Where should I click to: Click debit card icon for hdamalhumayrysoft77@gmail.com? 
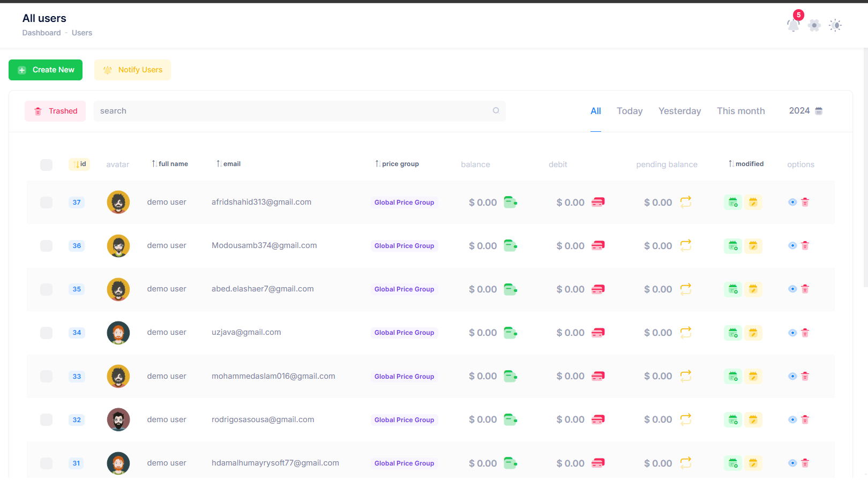click(598, 463)
